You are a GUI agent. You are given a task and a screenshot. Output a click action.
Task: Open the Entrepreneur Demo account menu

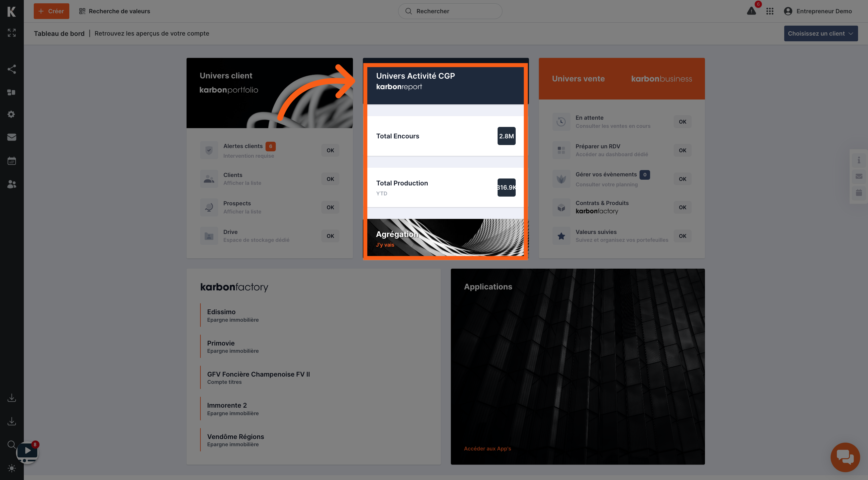[818, 11]
